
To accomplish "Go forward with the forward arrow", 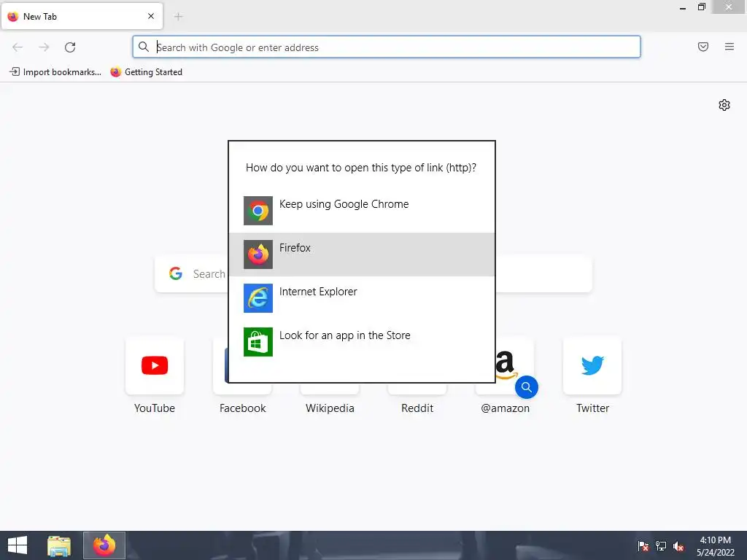I will [x=44, y=47].
